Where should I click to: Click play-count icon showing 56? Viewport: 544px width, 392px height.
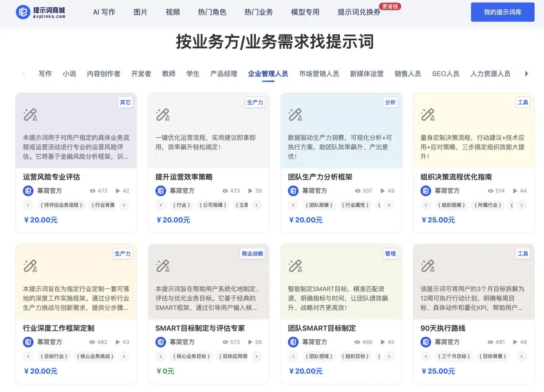[250, 342]
